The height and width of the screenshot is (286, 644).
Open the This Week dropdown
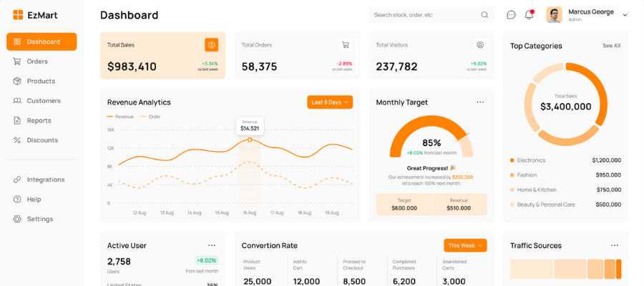pos(465,245)
